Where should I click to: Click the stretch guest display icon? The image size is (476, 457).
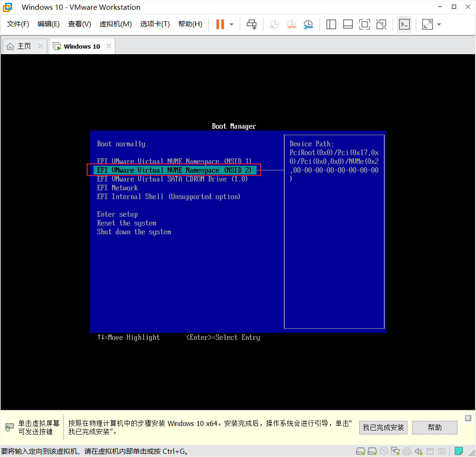(427, 24)
